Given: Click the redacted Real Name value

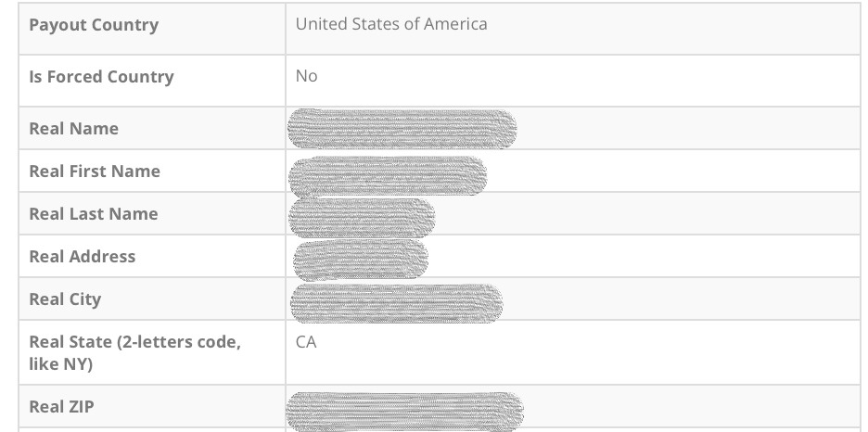Looking at the screenshot, I should coord(402,129).
